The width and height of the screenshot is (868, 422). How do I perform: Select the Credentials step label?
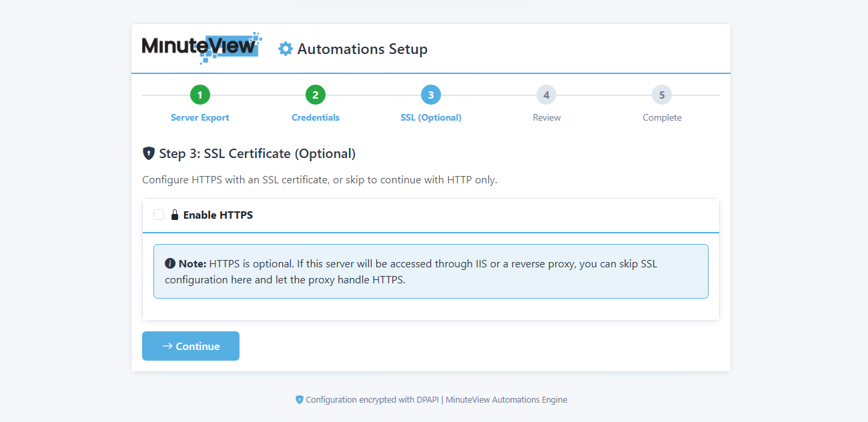(315, 117)
